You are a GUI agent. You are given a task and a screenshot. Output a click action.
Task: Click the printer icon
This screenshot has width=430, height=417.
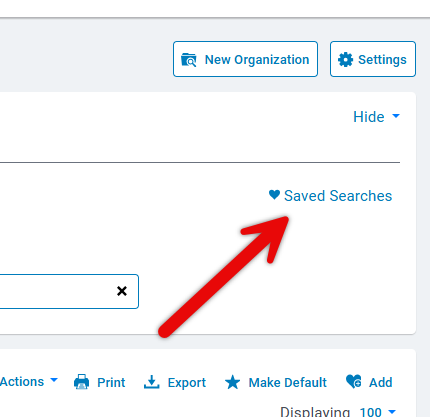click(82, 382)
